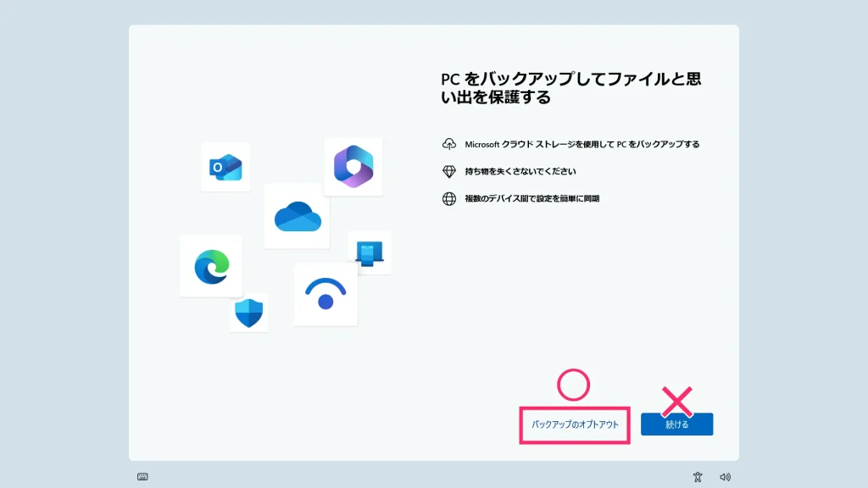Image resolution: width=868 pixels, height=488 pixels.
Task: Click the diamond icon beside 持ち物を失くさないでください
Action: [x=449, y=171]
